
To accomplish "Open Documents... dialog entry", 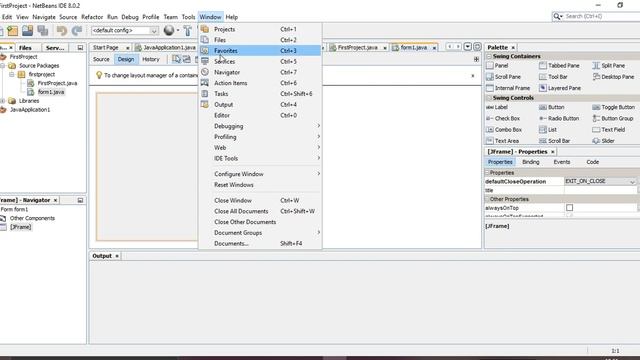I will pyautogui.click(x=260, y=243).
